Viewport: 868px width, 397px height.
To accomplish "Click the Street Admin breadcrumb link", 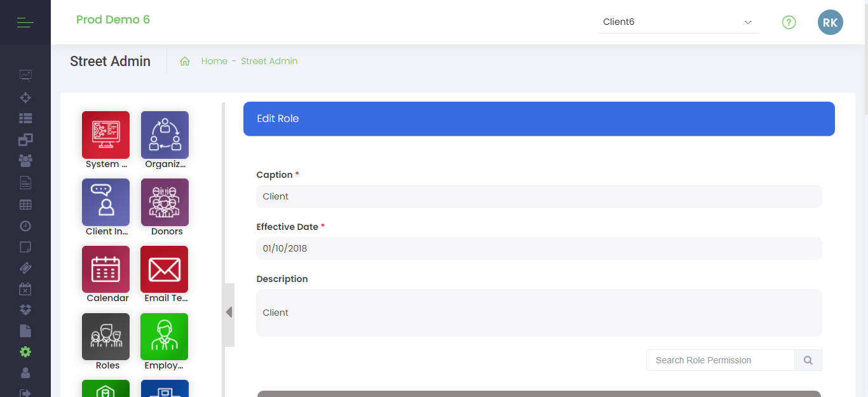I will coord(269,61).
